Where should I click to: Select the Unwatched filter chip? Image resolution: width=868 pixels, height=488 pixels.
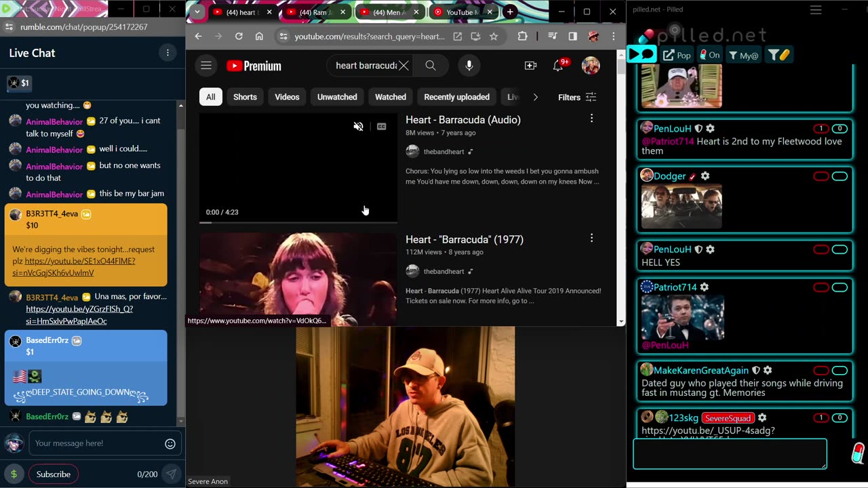(x=337, y=97)
